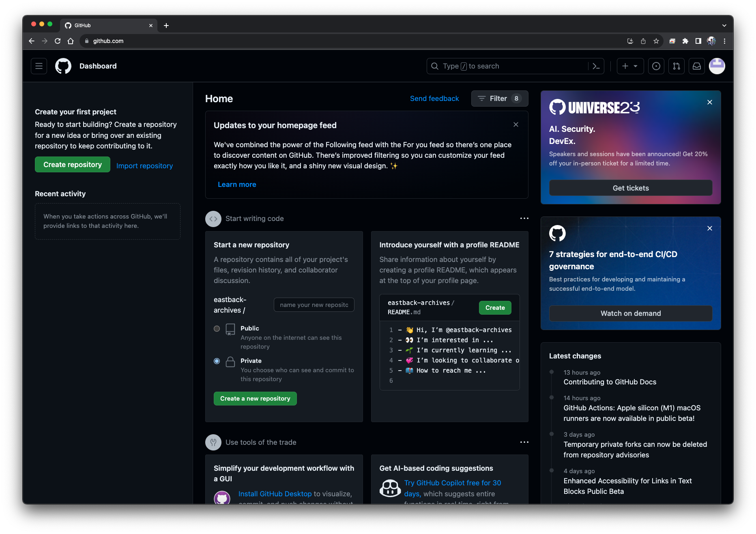Open the Issues icon in header
756x534 pixels.
click(656, 66)
